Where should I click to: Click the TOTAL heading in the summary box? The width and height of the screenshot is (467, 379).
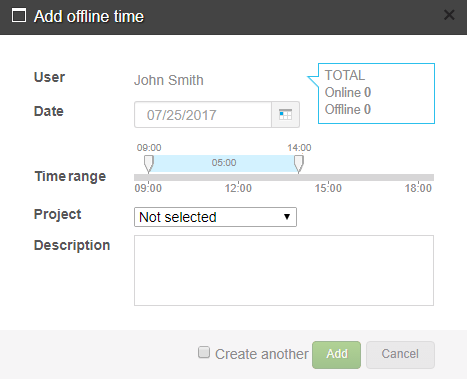(345, 75)
